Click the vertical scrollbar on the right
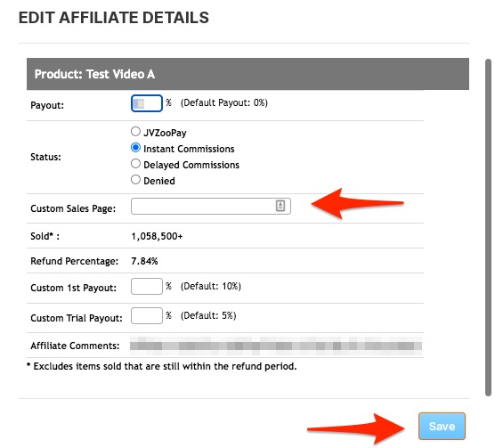495x448 pixels. [x=489, y=227]
